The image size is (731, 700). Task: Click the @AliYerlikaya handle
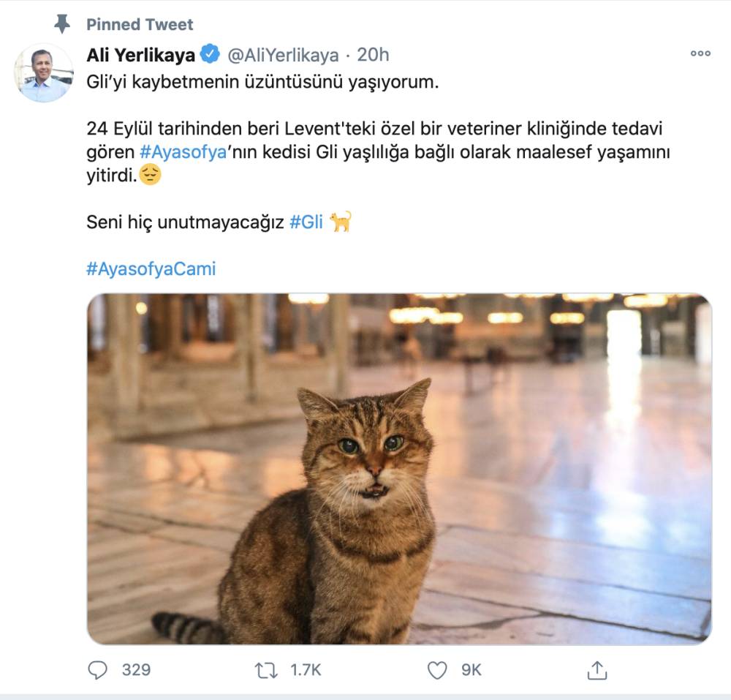[283, 55]
